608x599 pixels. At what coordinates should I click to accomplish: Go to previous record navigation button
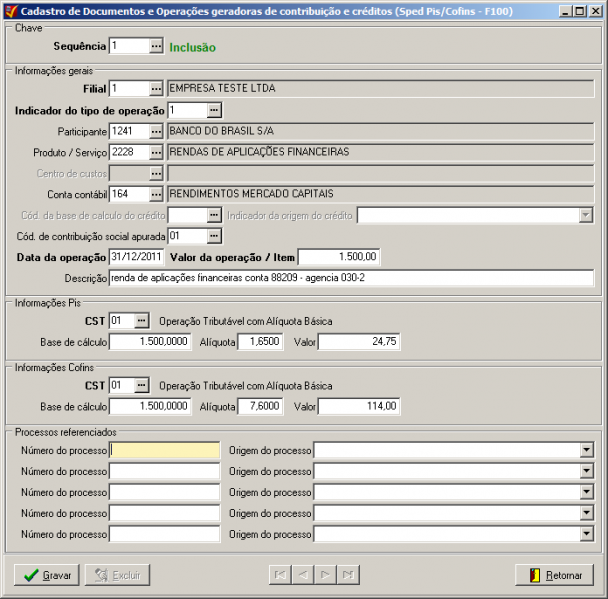303,575
